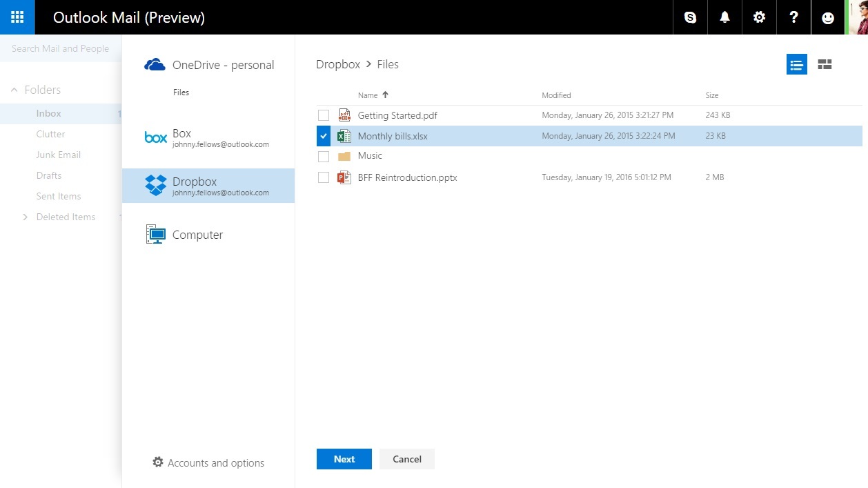This screenshot has height=488, width=868.
Task: Sort by the Name column header
Action: tap(368, 95)
